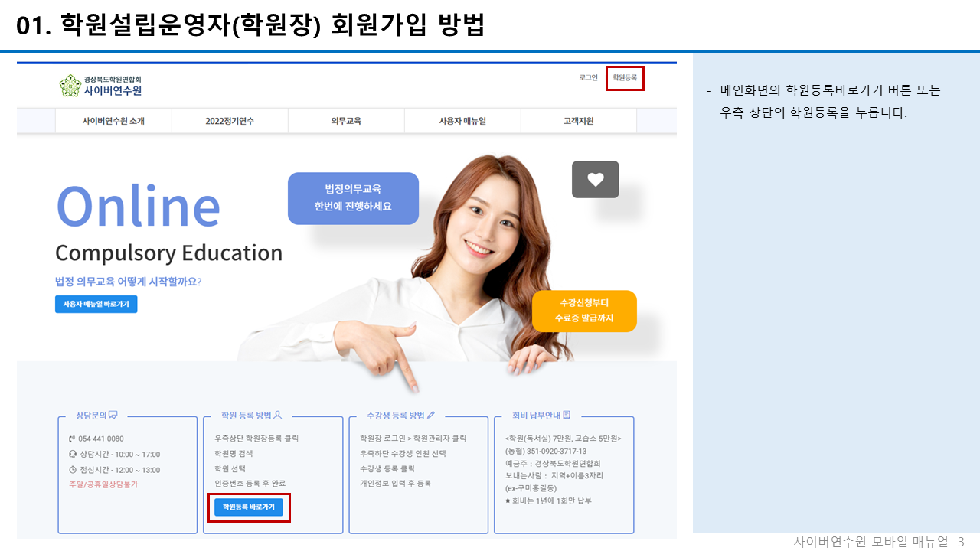Click the blue 법정의무교육 speech bubble
Viewport: 980px width, 551px height.
point(353,197)
